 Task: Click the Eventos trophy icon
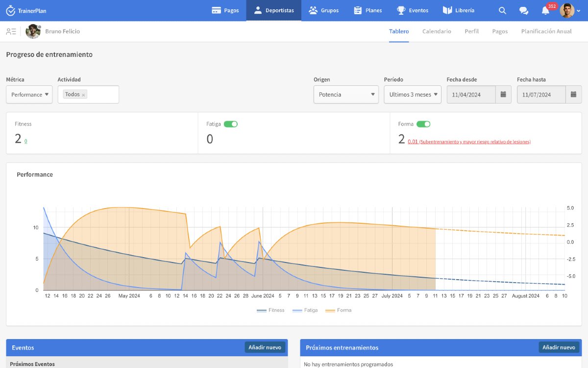401,10
